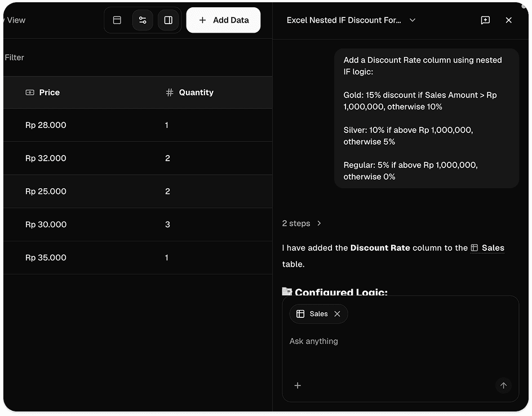Click the Sales table icon in chip
The image size is (532, 416).
300,314
